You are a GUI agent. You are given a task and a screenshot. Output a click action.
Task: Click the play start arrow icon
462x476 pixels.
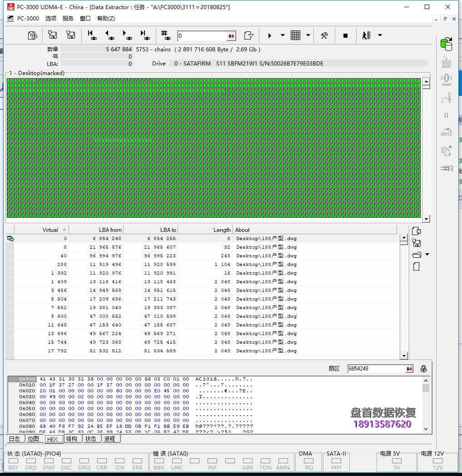pyautogui.click(x=270, y=35)
